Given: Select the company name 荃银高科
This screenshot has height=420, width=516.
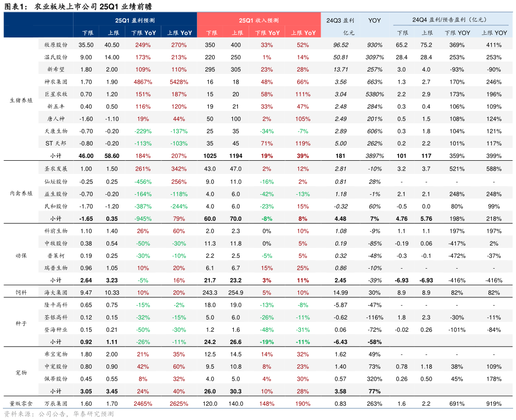Looking at the screenshot, I should point(56,317).
